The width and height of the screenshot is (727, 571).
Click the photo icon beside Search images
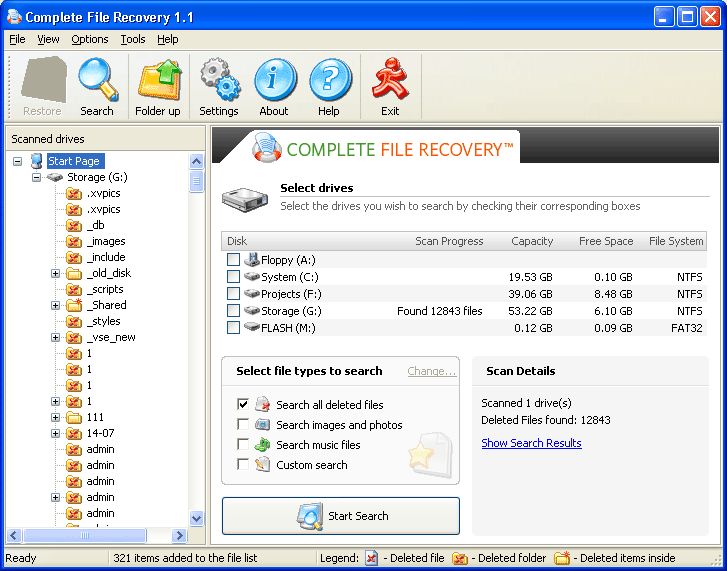click(262, 424)
